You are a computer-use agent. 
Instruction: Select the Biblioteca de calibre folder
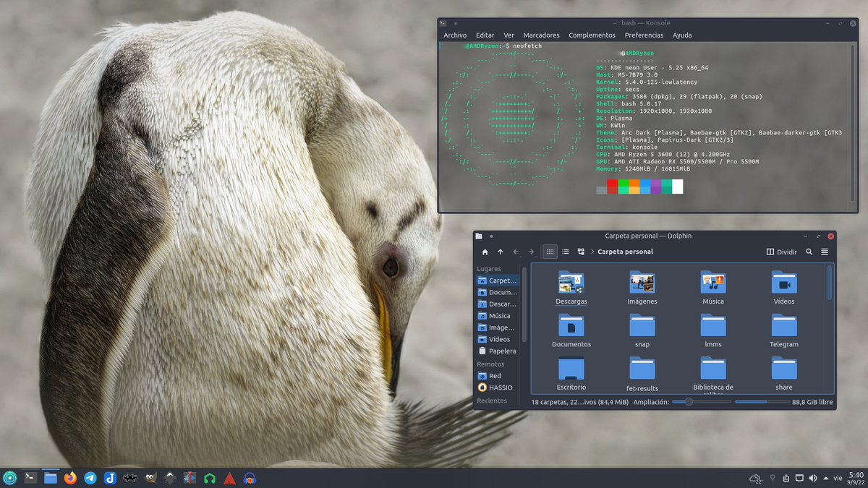point(713,369)
